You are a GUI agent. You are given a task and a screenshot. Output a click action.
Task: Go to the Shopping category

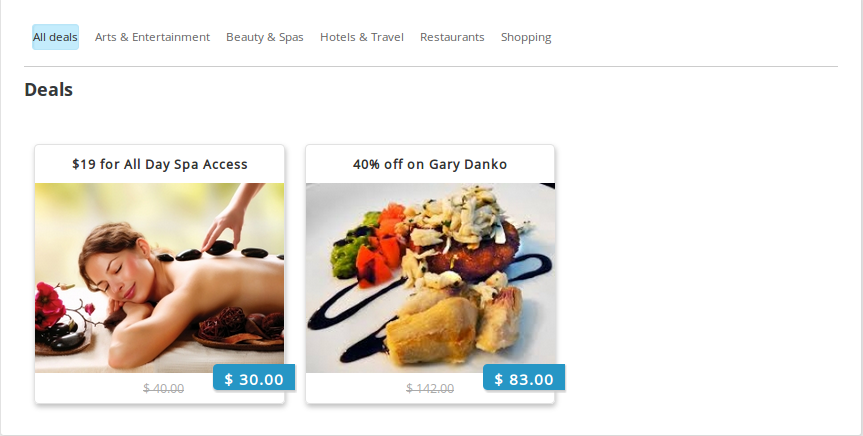pyautogui.click(x=526, y=37)
